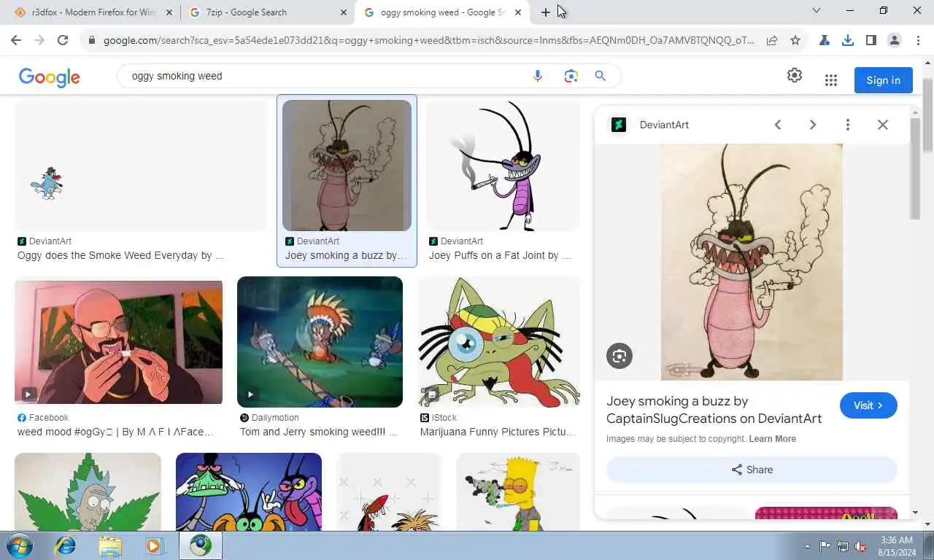934x560 pixels.
Task: Close the 7zip Google Search tab
Action: click(x=344, y=12)
